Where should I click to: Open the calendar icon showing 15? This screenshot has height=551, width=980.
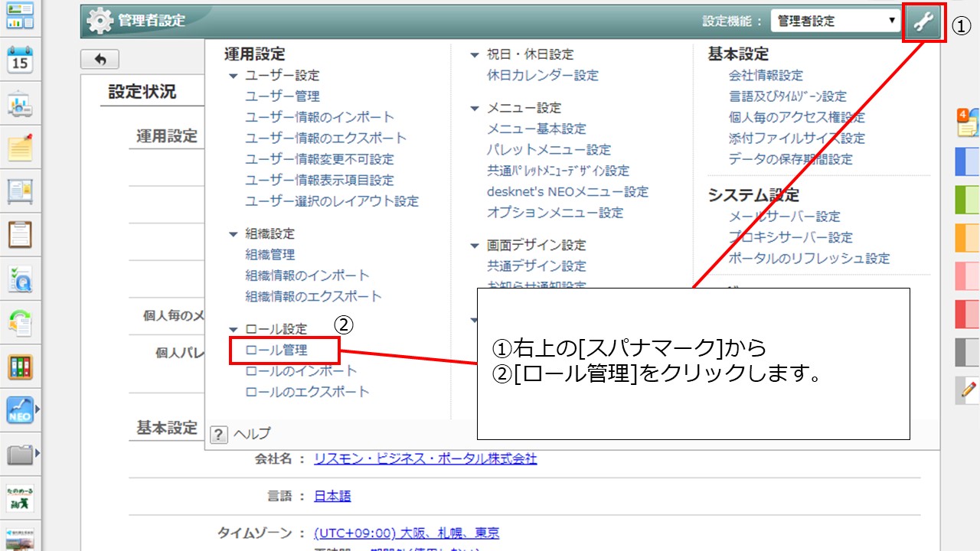point(19,60)
